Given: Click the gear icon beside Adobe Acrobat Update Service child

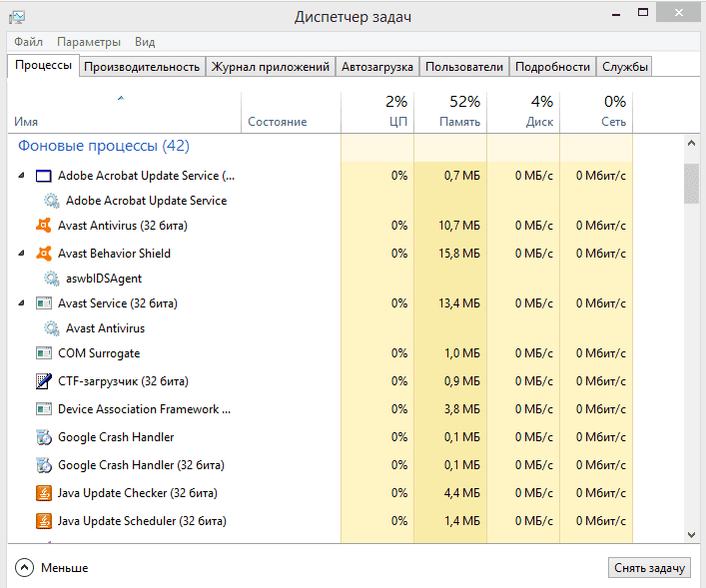Looking at the screenshot, I should click(51, 201).
